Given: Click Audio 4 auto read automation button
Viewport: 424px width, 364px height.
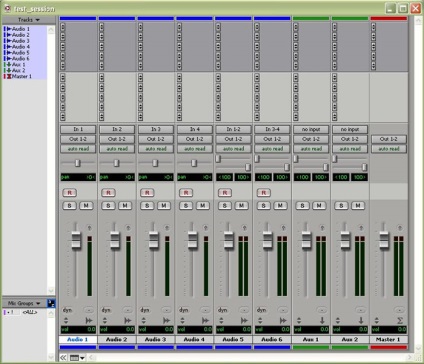Looking at the screenshot, I should click(x=194, y=149).
